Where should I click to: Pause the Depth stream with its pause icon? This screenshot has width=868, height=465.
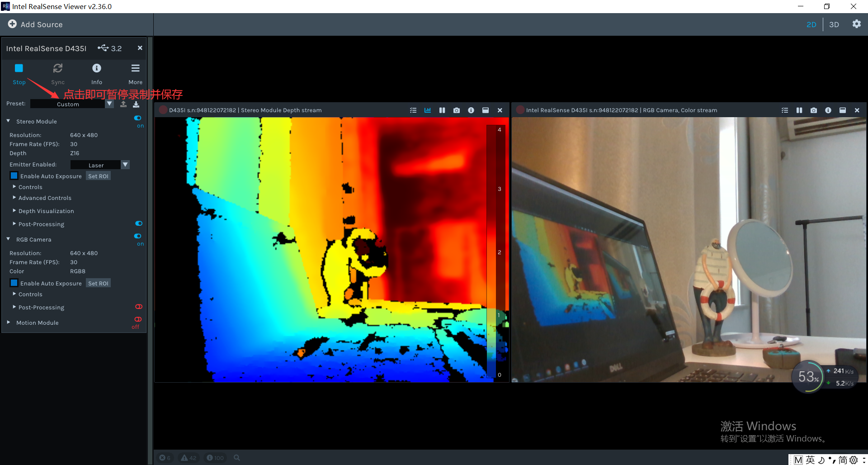(x=442, y=110)
